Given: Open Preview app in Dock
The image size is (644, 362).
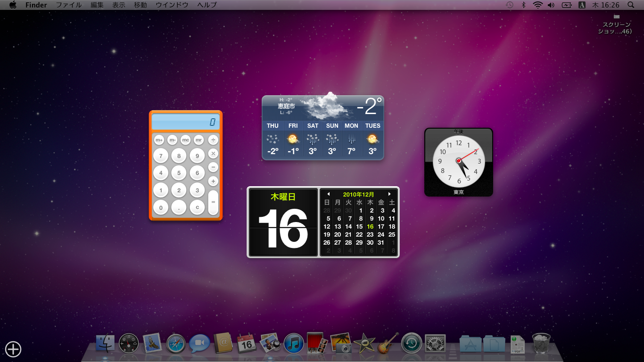Looking at the screenshot, I should pos(270,343).
